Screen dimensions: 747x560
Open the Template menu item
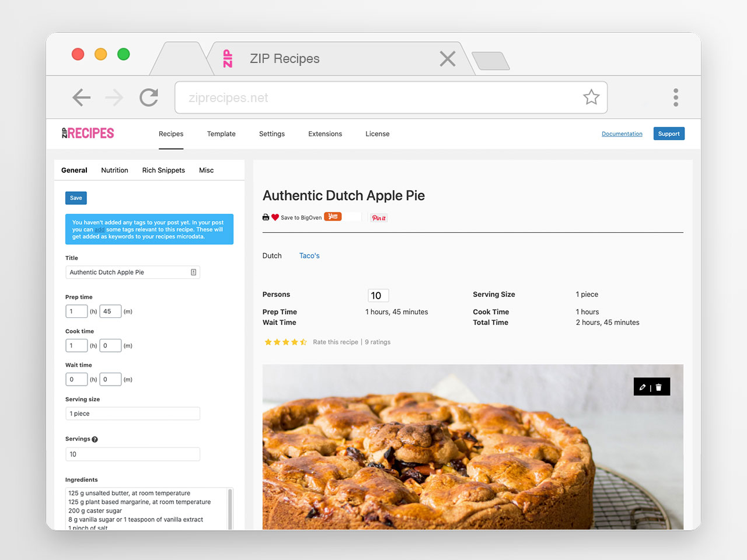click(221, 134)
